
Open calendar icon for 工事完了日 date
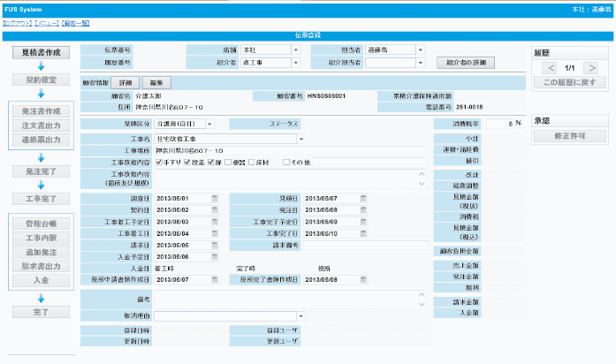tap(363, 233)
